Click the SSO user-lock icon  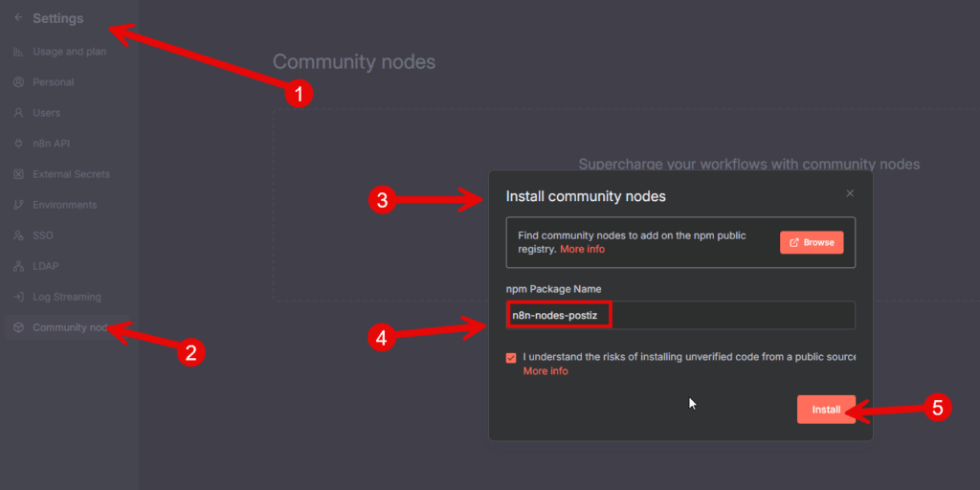19,235
